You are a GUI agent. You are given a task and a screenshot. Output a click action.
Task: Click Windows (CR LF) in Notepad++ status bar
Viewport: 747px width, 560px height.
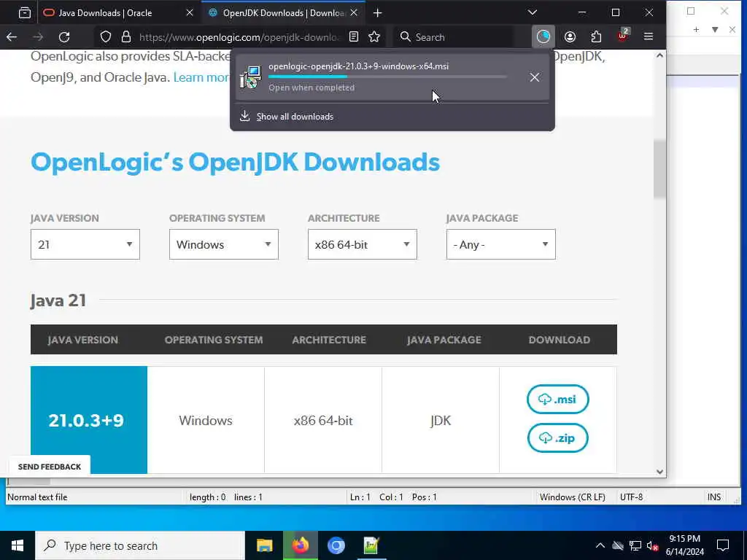pos(572,497)
